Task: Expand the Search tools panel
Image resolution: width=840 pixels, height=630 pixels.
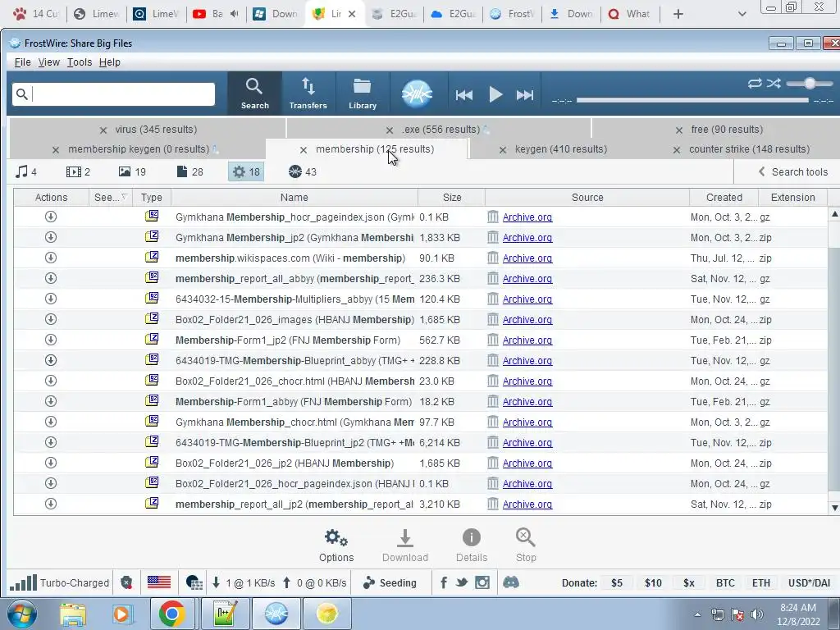Action: [x=793, y=171]
